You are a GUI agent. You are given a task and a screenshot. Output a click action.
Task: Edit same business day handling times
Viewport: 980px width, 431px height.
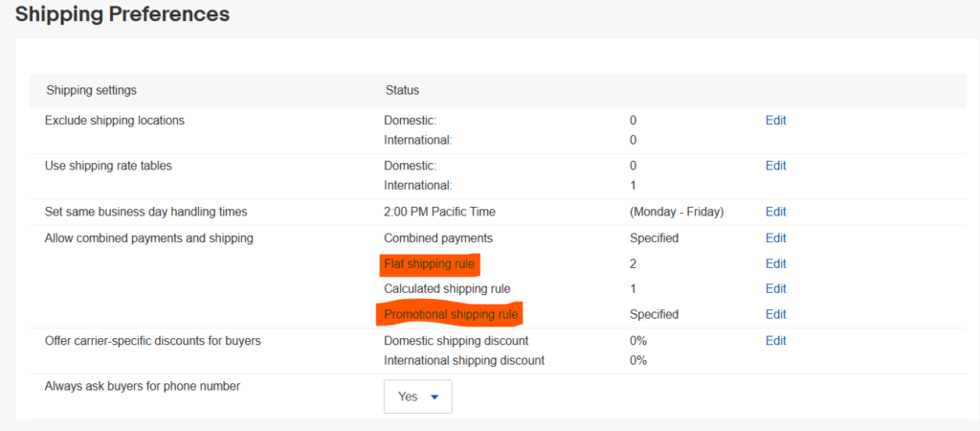coord(775,212)
